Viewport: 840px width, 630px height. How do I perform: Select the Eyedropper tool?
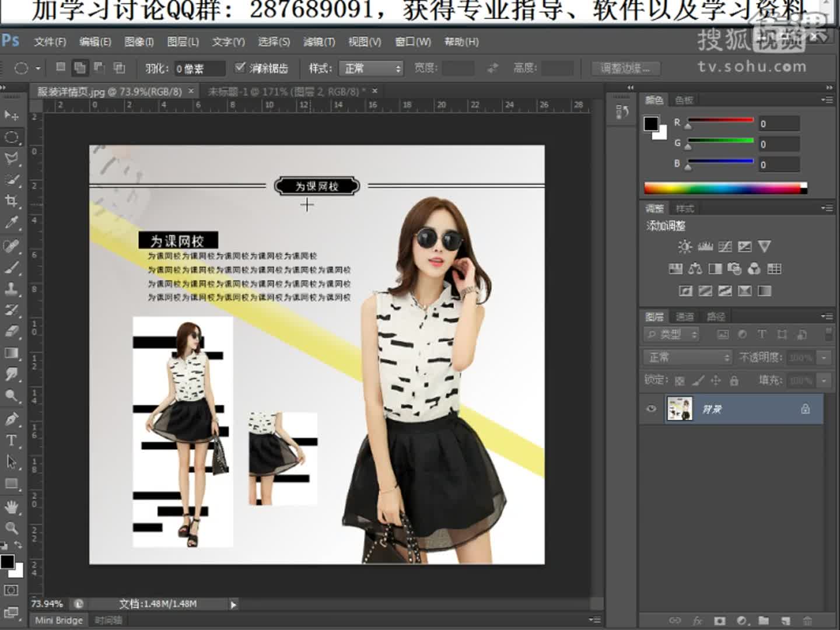[x=11, y=223]
